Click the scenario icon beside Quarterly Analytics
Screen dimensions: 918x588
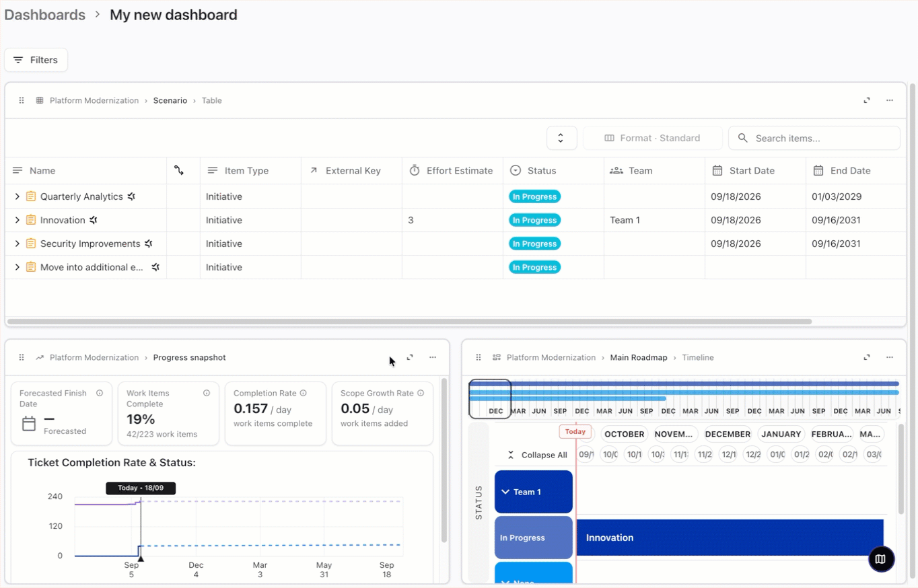click(131, 196)
